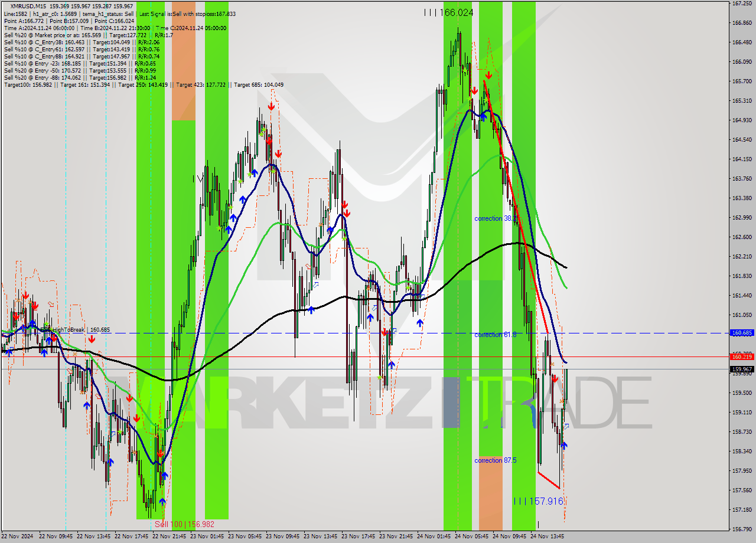Click the '24 Nov 13:45' time label
Viewport: 756px width, 543px height.
coord(548,537)
